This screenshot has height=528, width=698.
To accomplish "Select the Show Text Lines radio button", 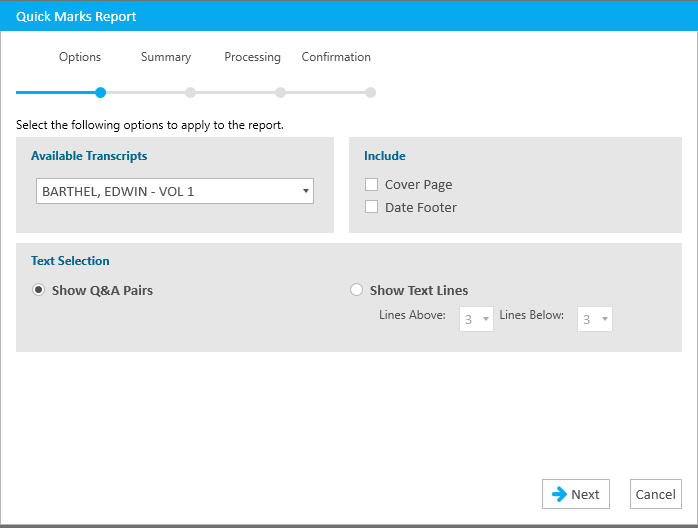I will pyautogui.click(x=356, y=290).
